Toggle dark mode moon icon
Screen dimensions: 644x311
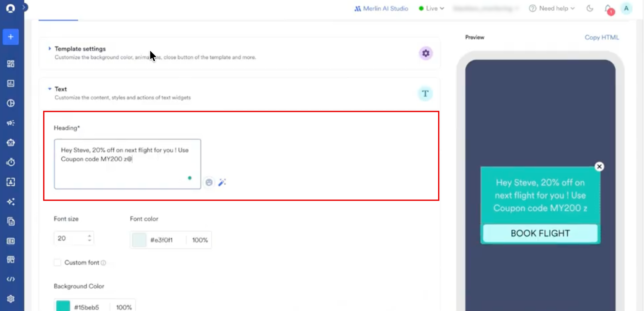click(x=590, y=8)
